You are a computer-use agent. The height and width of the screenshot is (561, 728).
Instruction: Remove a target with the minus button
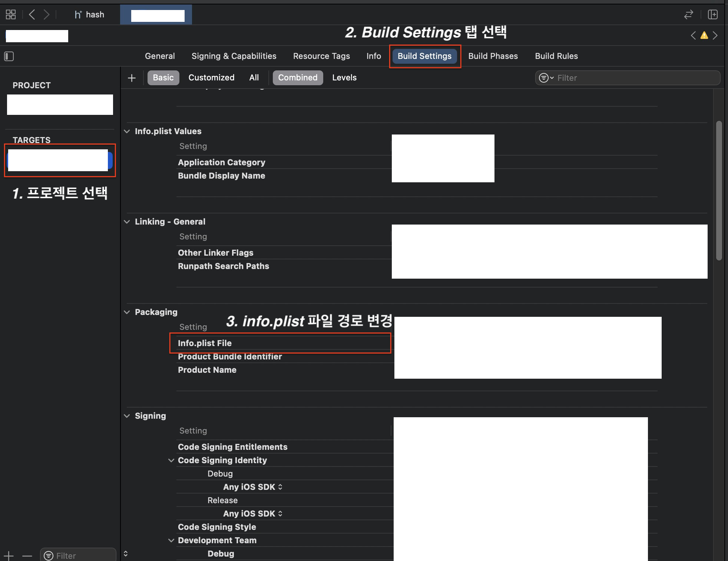pos(27,555)
